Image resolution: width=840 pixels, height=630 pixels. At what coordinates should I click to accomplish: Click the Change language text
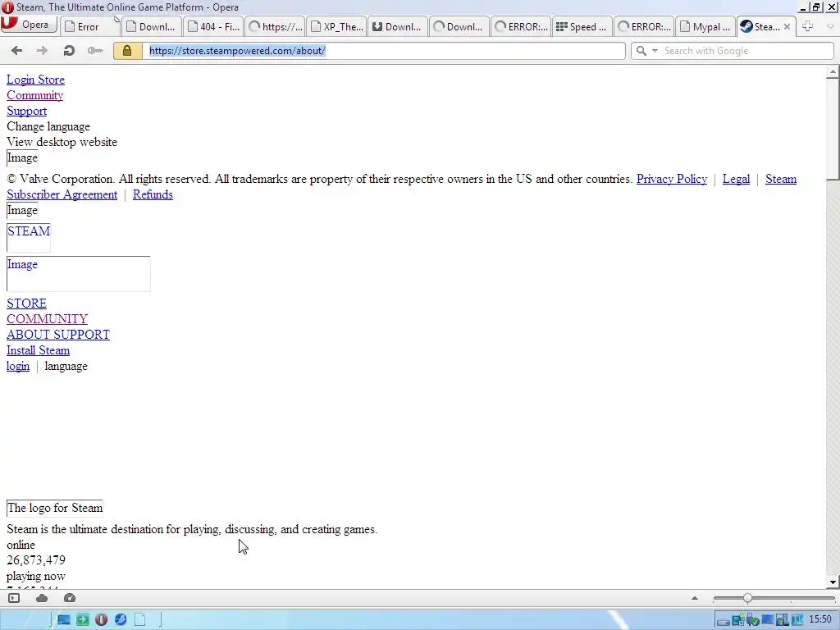(x=48, y=126)
